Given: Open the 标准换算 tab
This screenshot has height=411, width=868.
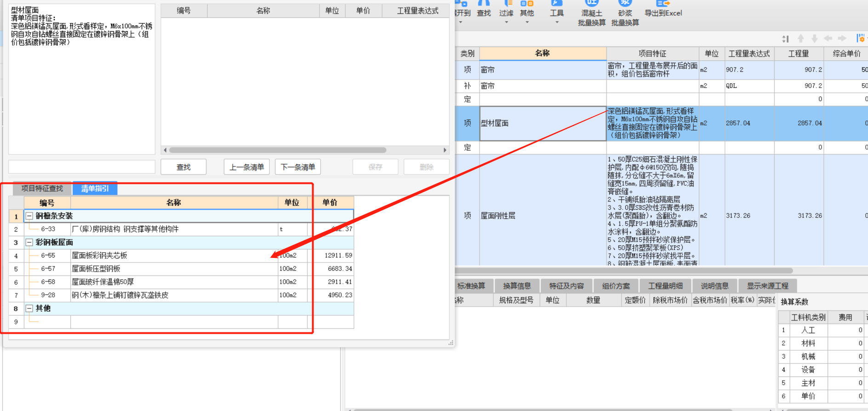Looking at the screenshot, I should (x=473, y=286).
